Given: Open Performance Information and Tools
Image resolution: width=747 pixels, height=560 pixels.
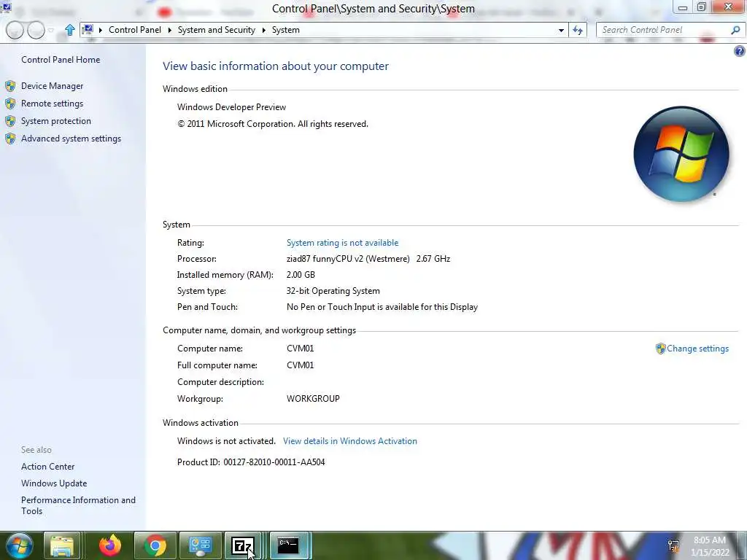Looking at the screenshot, I should pos(78,505).
